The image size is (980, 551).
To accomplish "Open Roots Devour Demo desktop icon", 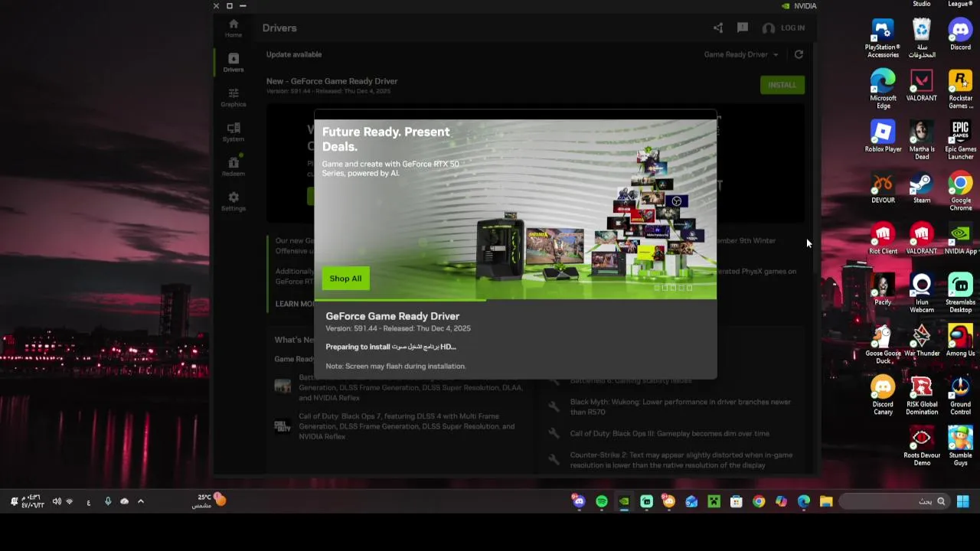I will coord(922,447).
